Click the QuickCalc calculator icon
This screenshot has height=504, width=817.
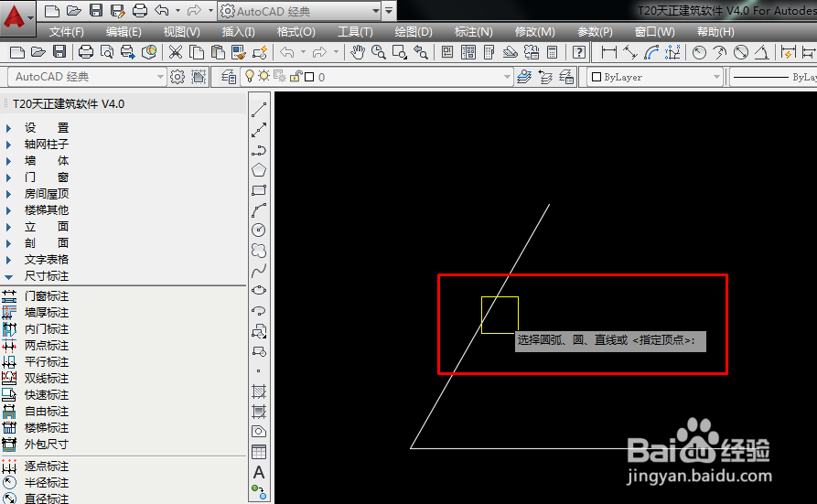(552, 52)
